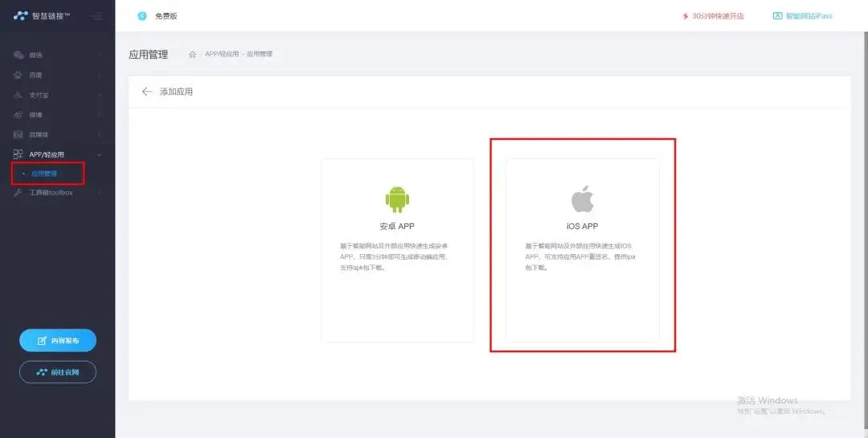Open the 30分钟快速开店 link
This screenshot has width=868, height=438.
click(712, 16)
